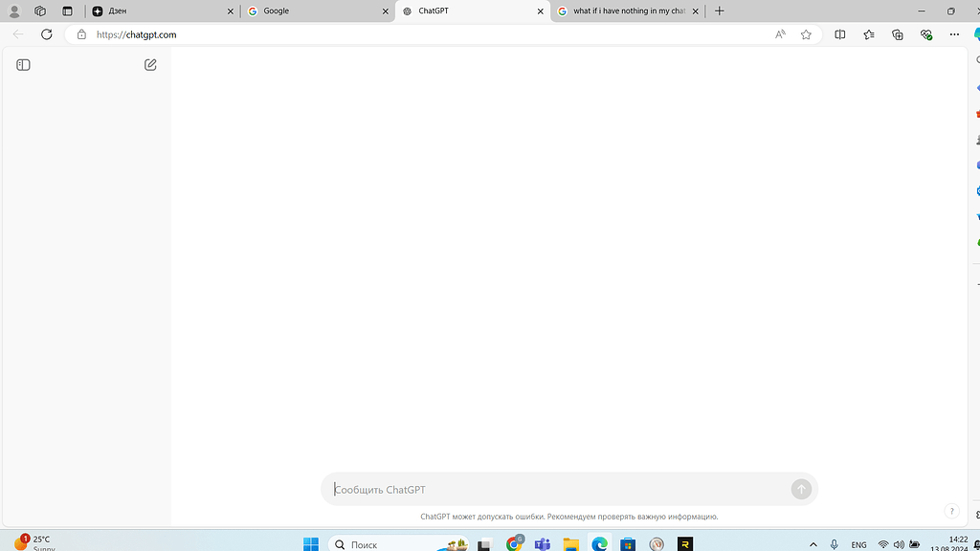Send the message with the arrow button
This screenshot has height=551, width=980.
click(x=801, y=489)
